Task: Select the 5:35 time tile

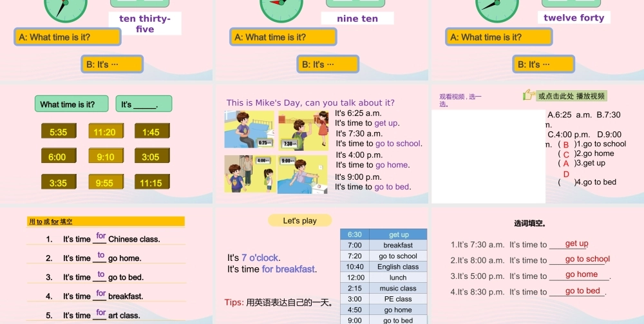Action: pyautogui.click(x=59, y=131)
